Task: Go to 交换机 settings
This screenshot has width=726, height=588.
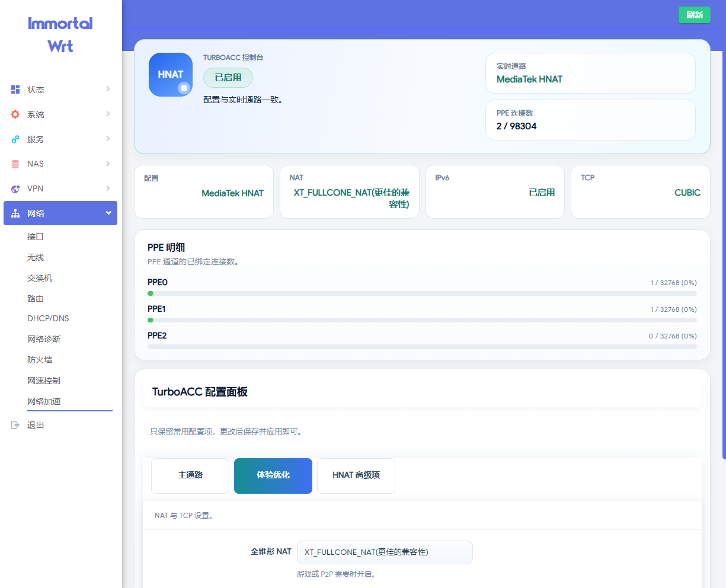Action: tap(40, 278)
